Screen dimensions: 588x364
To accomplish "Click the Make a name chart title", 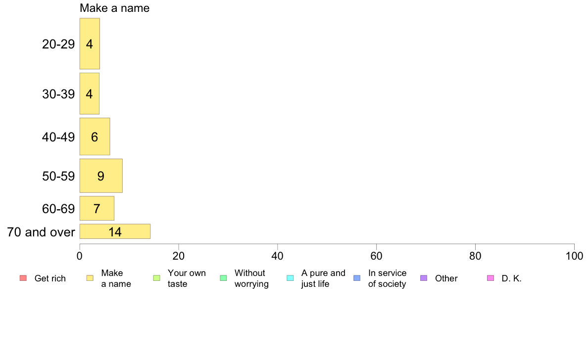I will point(114,8).
